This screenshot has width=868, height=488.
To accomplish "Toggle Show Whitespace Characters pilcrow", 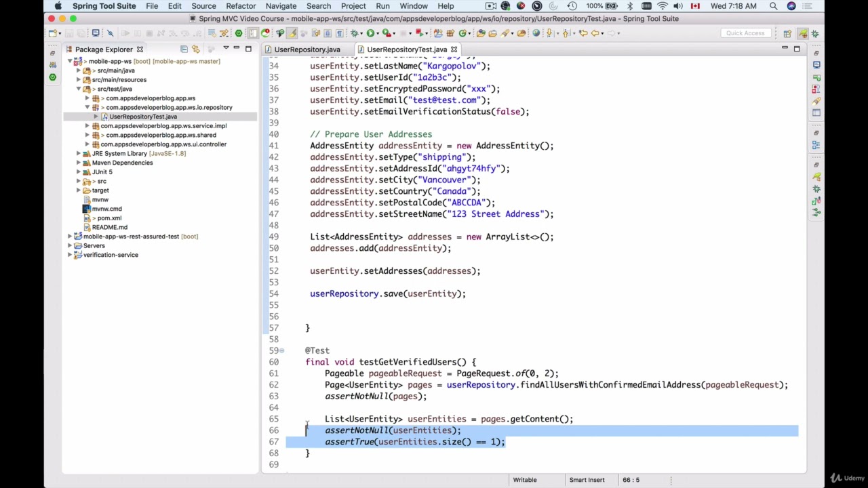I will pyautogui.click(x=339, y=33).
